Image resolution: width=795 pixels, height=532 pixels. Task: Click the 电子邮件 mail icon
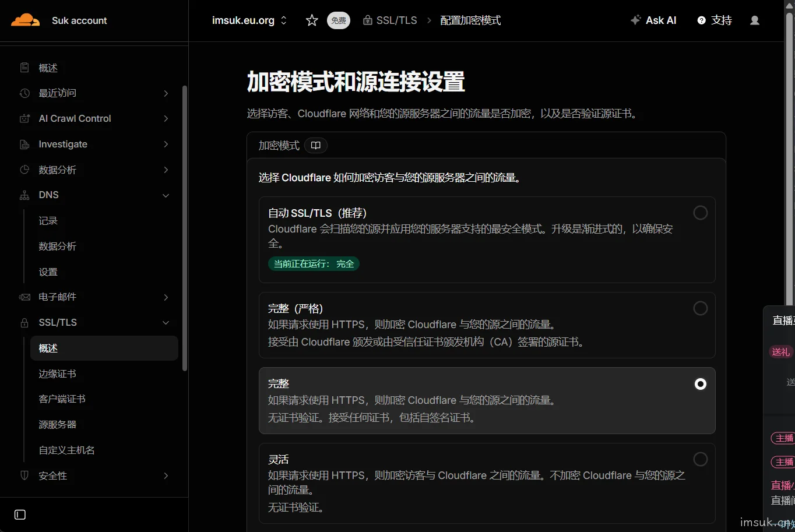click(x=24, y=297)
